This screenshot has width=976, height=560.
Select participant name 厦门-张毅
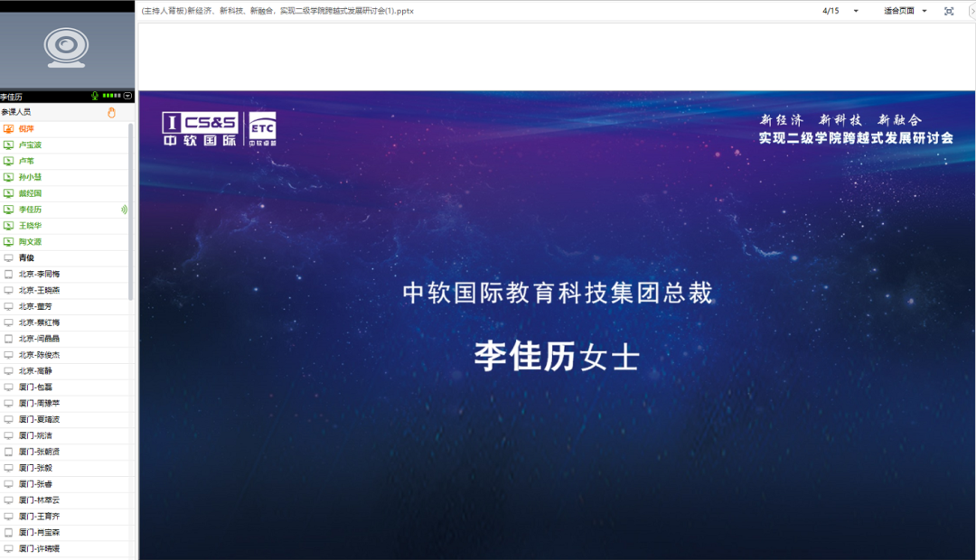click(x=35, y=469)
